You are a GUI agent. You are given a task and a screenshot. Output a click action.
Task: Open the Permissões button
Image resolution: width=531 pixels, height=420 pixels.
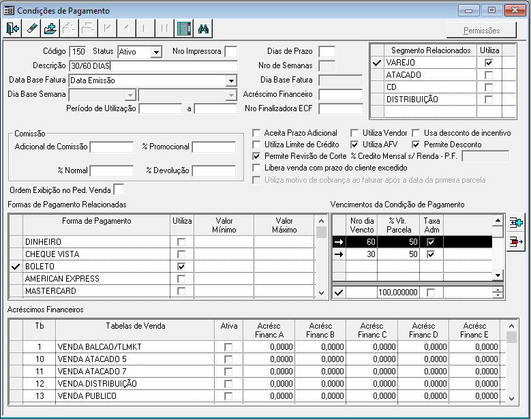click(x=481, y=31)
